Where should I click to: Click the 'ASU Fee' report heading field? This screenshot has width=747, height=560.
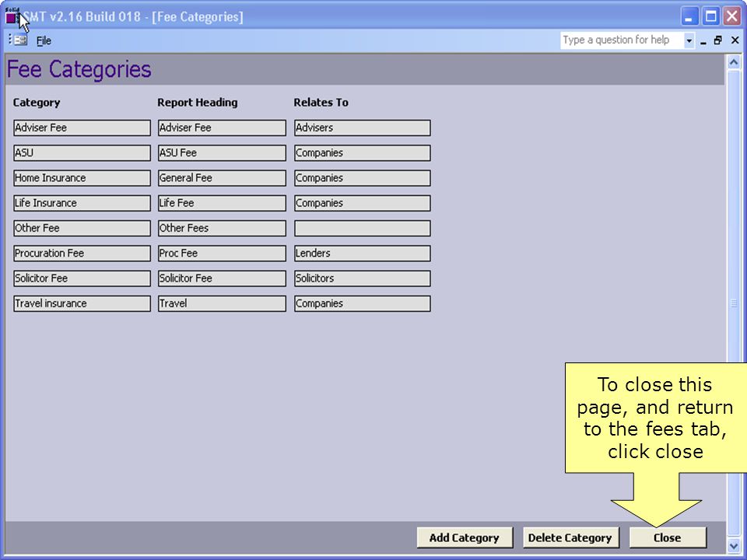click(x=222, y=153)
